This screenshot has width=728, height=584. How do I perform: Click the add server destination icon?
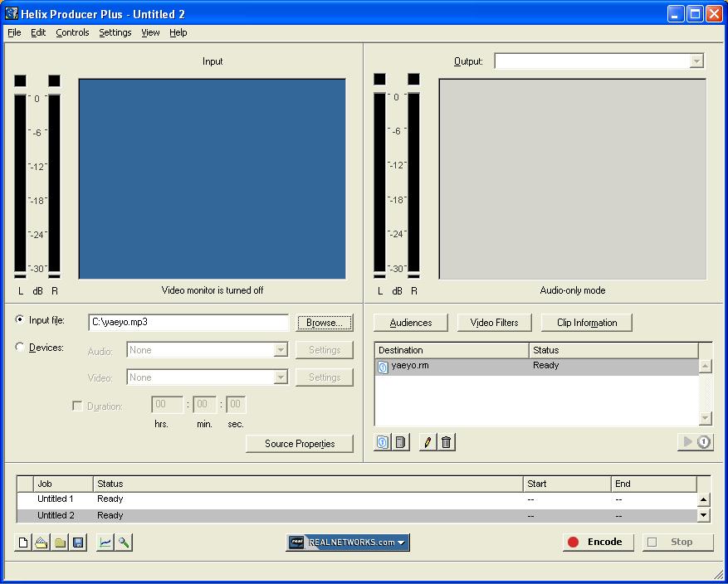401,442
